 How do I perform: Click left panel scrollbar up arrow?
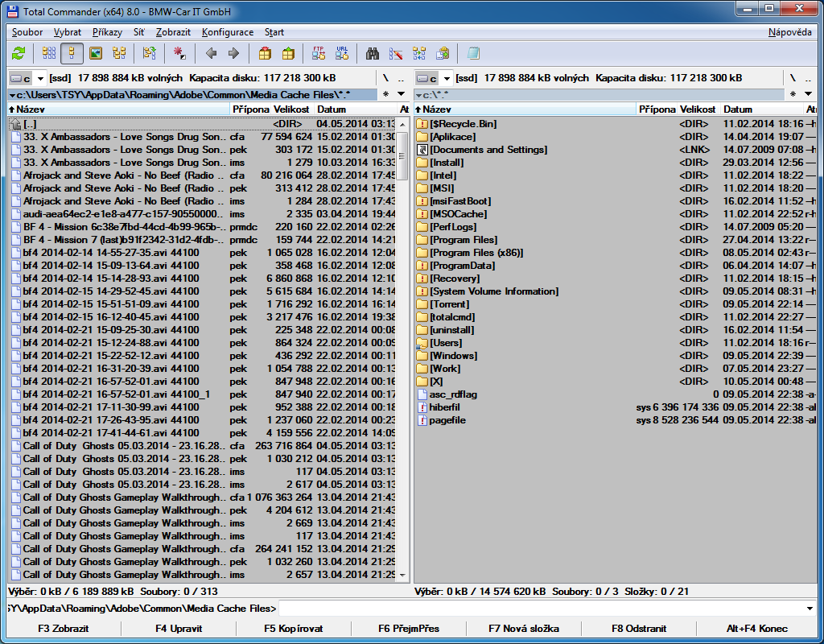(x=402, y=125)
